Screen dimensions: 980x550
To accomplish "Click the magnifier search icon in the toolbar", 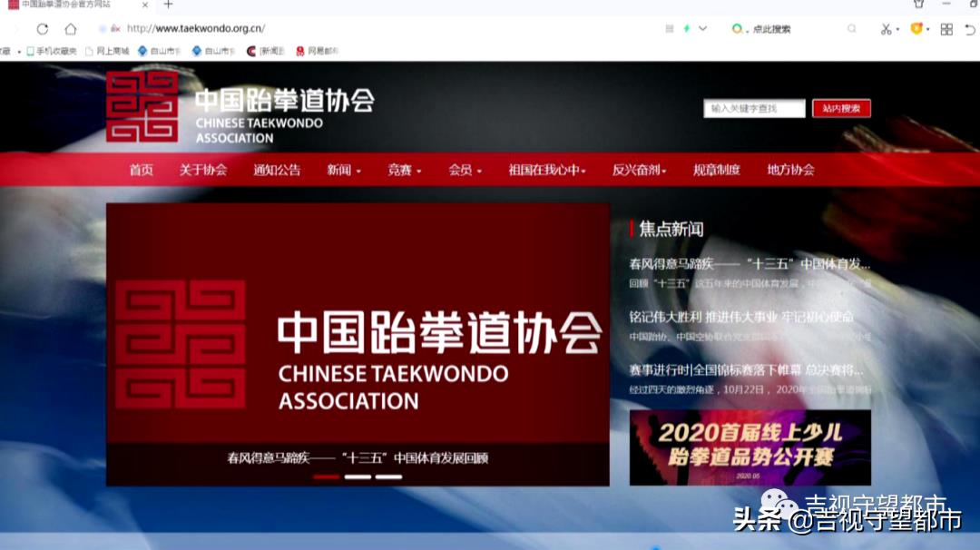I will coord(851,29).
